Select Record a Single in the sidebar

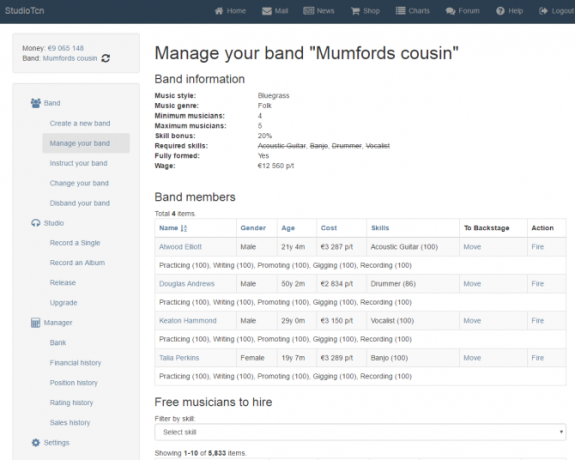pyautogui.click(x=75, y=243)
